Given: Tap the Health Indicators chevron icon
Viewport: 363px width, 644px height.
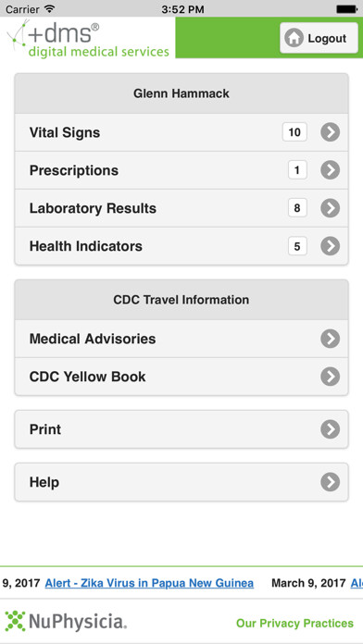Looking at the screenshot, I should (x=330, y=246).
